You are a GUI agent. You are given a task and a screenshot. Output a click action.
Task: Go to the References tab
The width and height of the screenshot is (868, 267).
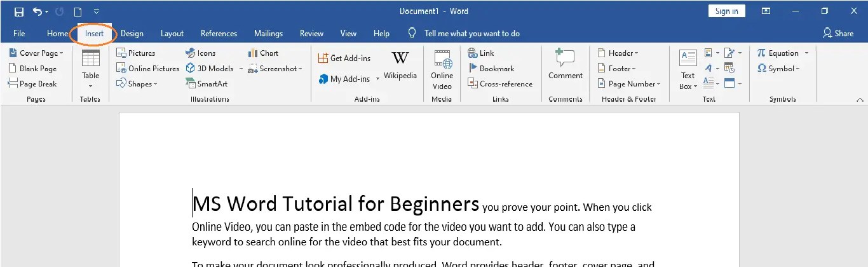point(219,34)
